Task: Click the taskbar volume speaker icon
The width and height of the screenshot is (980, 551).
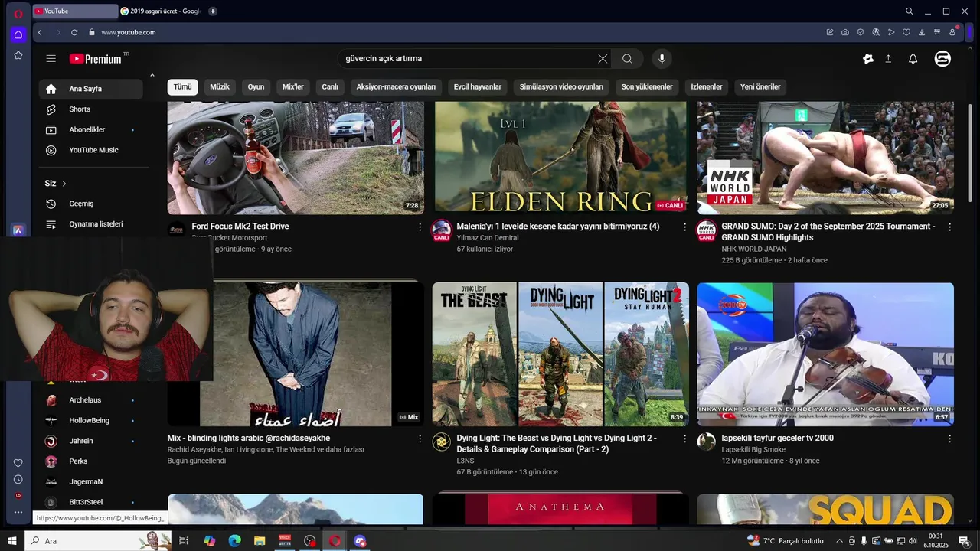Action: click(x=913, y=541)
